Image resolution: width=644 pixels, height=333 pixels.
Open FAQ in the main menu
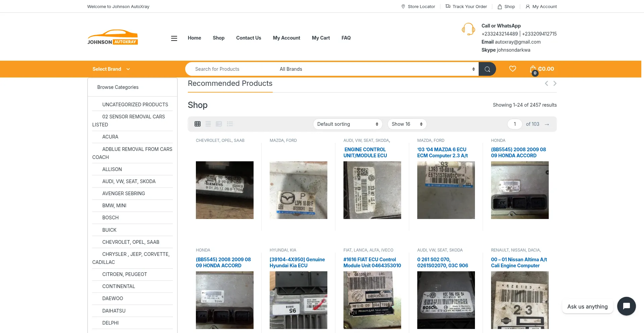pyautogui.click(x=346, y=38)
